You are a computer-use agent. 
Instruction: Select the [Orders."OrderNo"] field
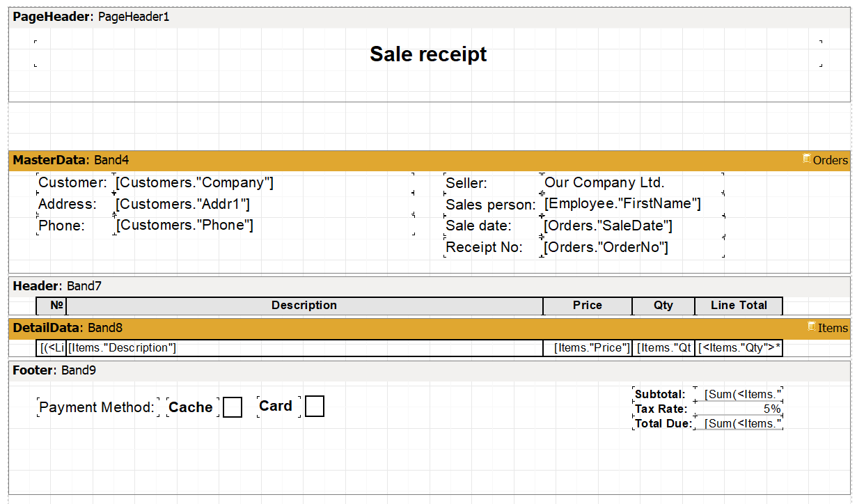pyautogui.click(x=633, y=247)
